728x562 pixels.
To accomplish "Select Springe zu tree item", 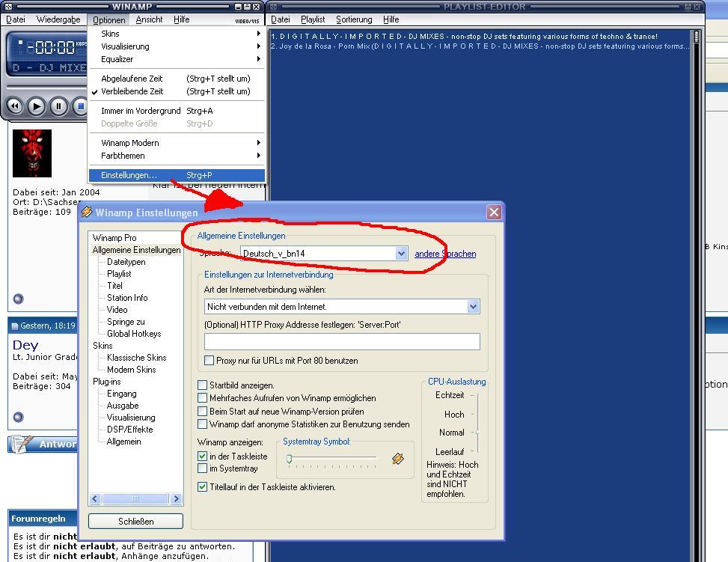I will 126,322.
